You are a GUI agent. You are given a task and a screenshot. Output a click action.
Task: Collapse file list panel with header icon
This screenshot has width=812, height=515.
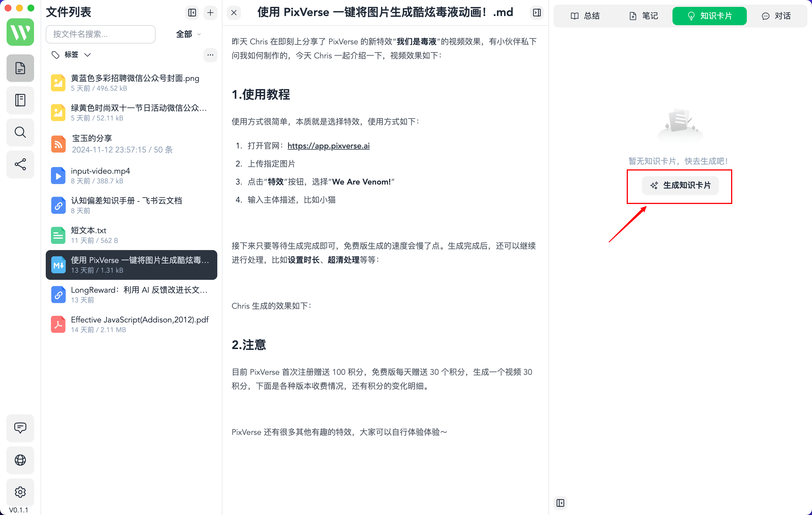coord(192,13)
